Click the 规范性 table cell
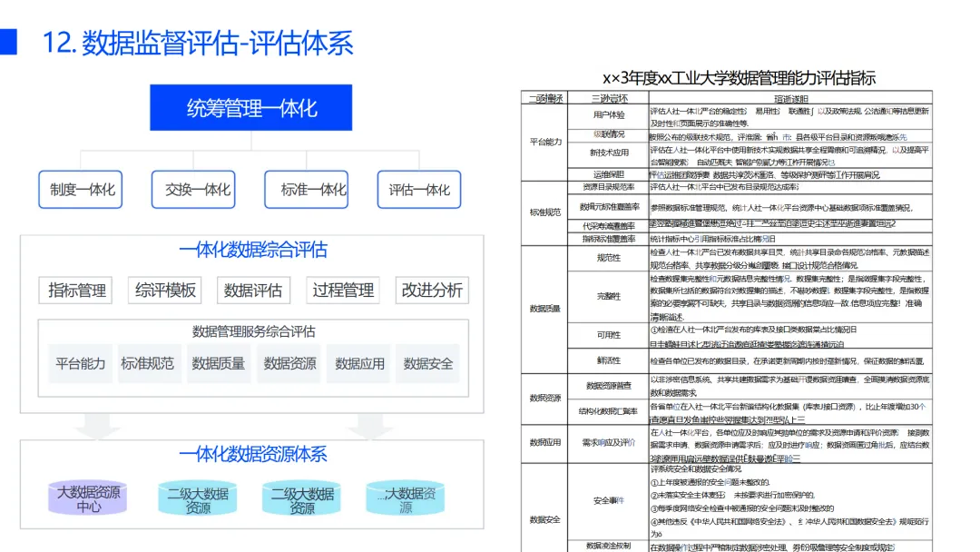This screenshot has width=980, height=552. tap(608, 258)
